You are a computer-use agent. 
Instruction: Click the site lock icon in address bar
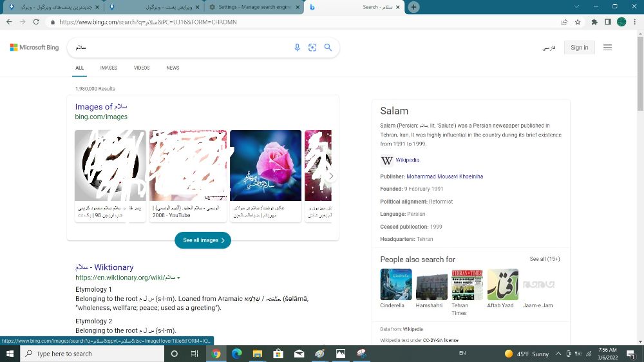[52, 22]
